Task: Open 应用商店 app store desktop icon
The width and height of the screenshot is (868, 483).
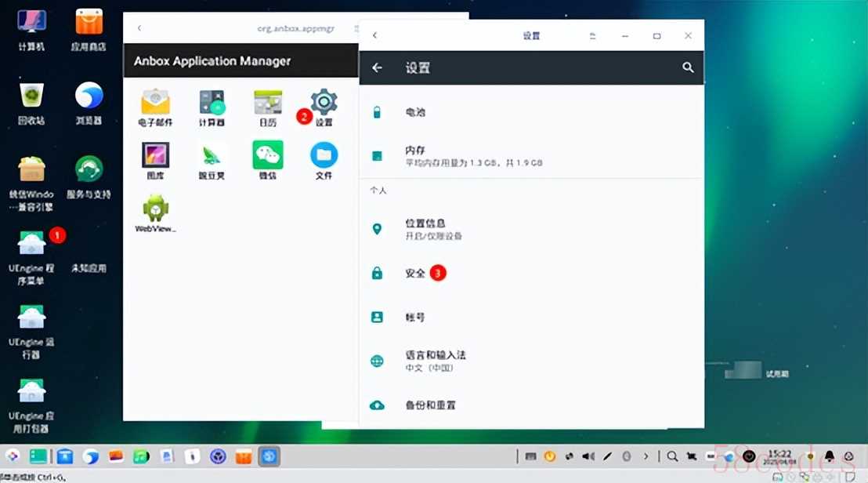Action: click(x=89, y=31)
